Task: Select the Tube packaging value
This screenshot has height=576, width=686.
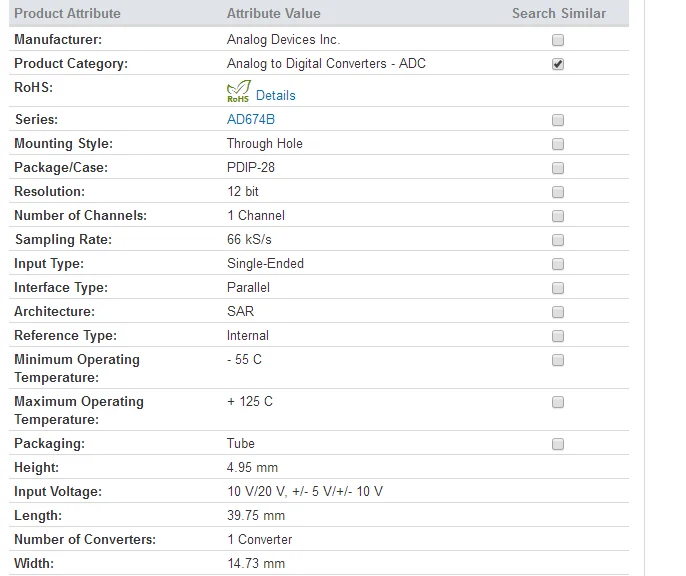Action: (241, 443)
